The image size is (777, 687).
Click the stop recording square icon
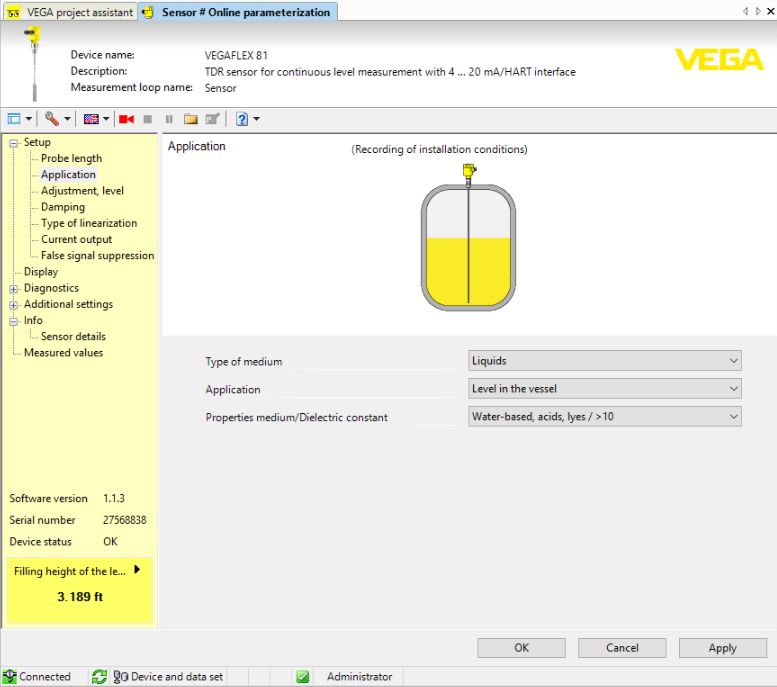[x=147, y=119]
